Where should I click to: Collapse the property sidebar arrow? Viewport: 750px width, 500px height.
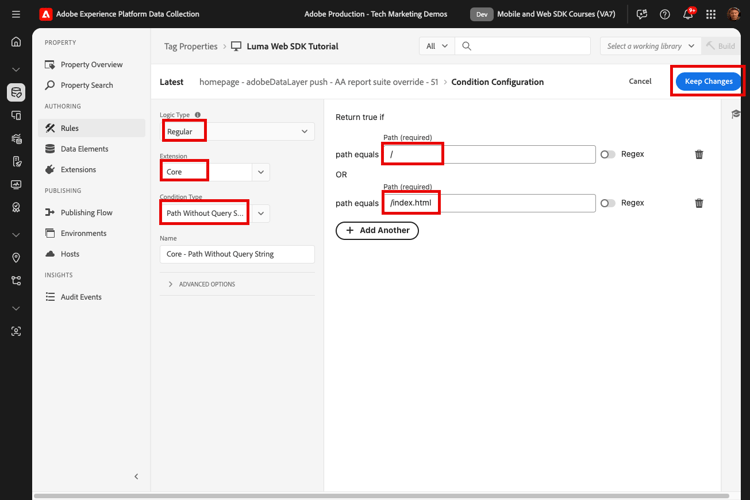pos(136,476)
